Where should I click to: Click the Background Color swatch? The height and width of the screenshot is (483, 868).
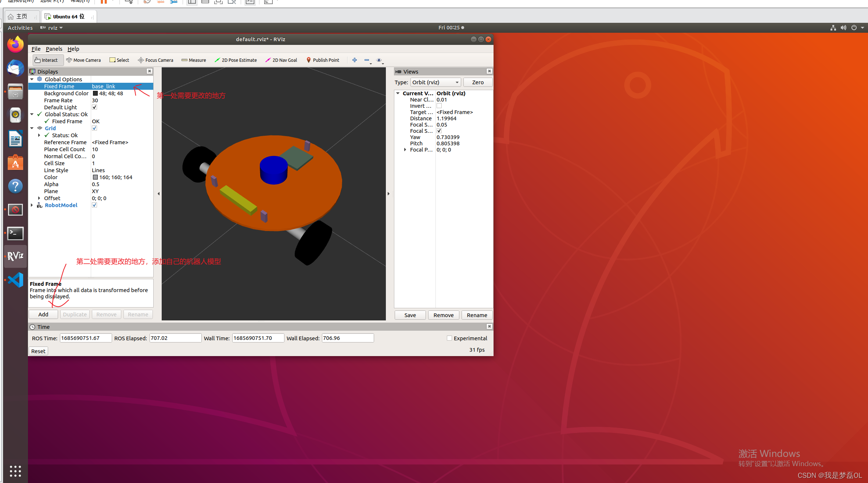(x=95, y=93)
